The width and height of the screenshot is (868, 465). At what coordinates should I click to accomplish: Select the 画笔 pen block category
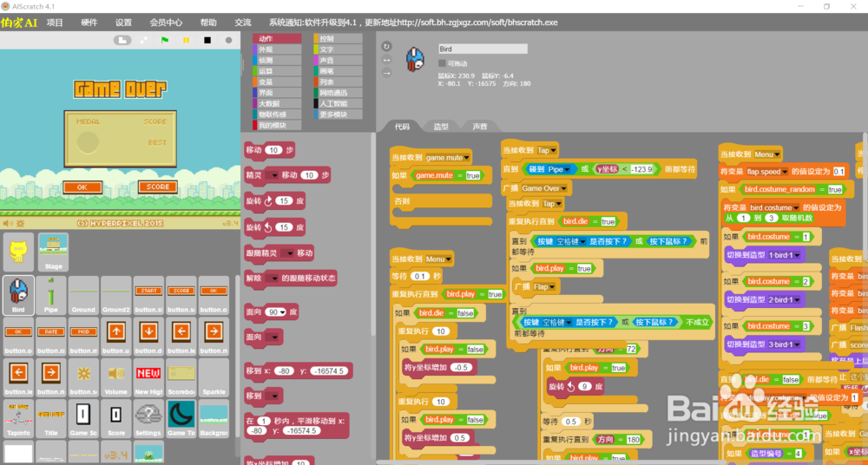(x=338, y=71)
